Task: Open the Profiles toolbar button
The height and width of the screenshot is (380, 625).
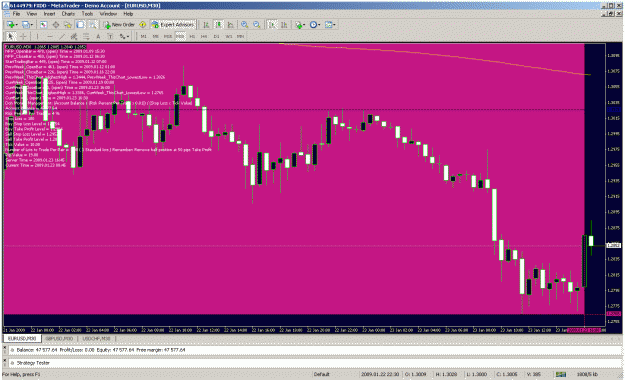Action: coord(26,25)
